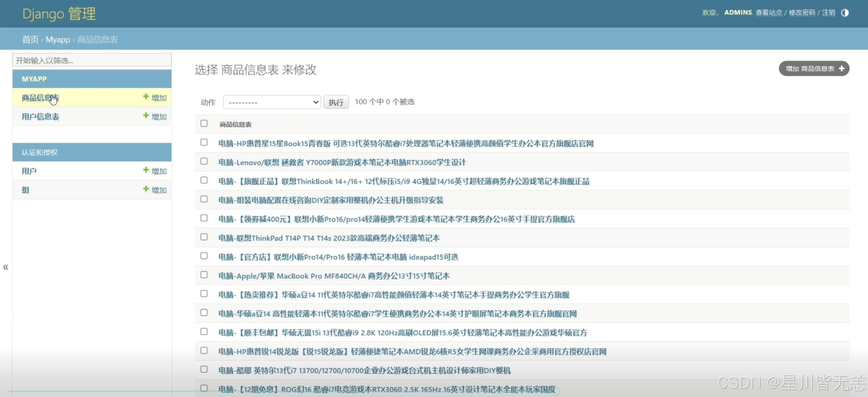Check the 华硕a豆14 高性能轻薄本 row checkbox
Viewport: 868px width, 397px height.
pyautogui.click(x=204, y=313)
